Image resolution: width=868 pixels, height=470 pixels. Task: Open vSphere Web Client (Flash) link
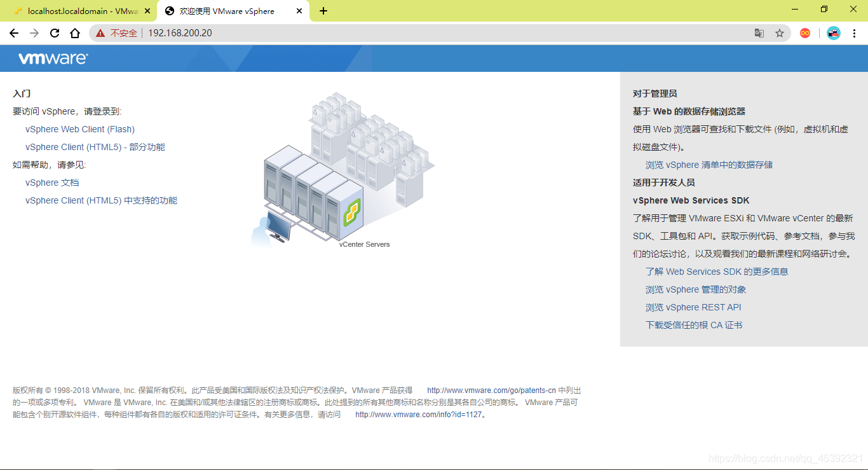click(80, 129)
